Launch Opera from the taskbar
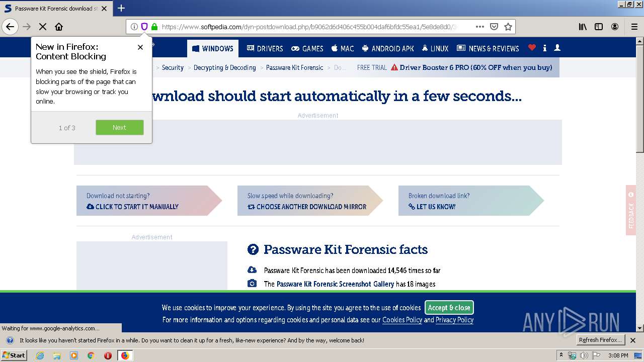644x362 pixels. pyautogui.click(x=108, y=355)
